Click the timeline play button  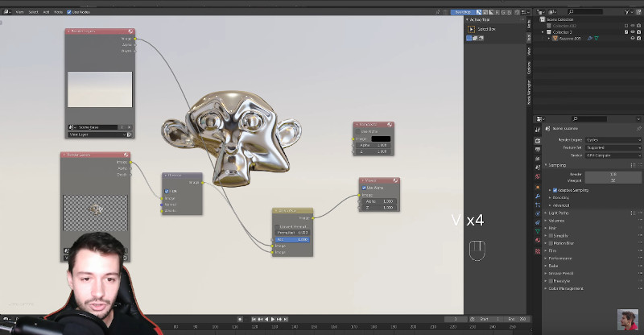(x=273, y=320)
